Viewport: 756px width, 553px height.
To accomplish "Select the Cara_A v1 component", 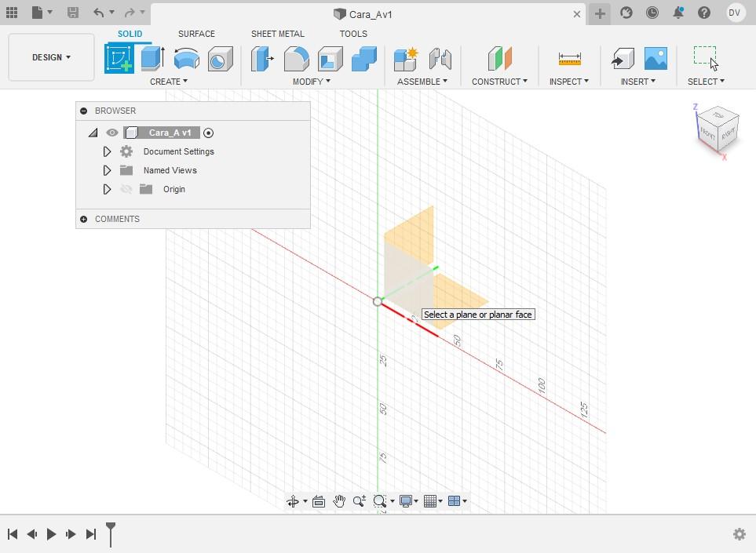I will coord(162,133).
